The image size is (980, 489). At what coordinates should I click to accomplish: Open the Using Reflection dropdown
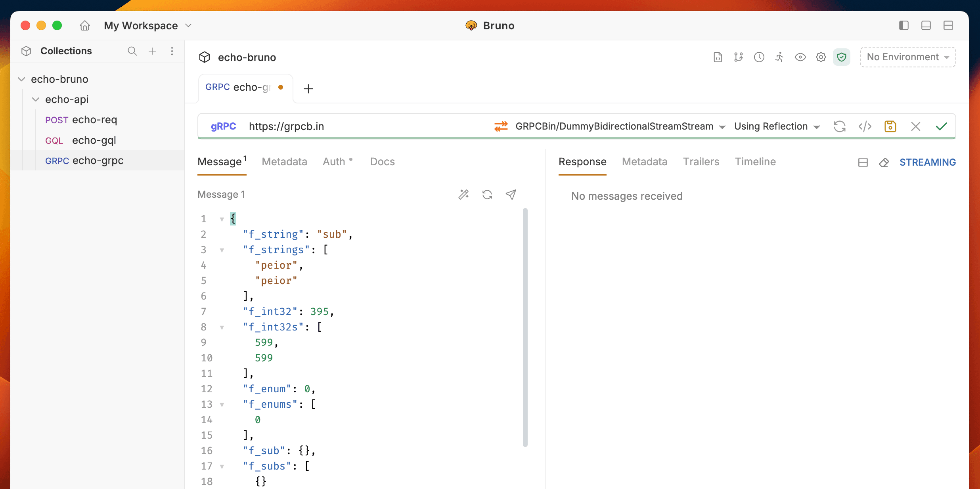tap(776, 126)
